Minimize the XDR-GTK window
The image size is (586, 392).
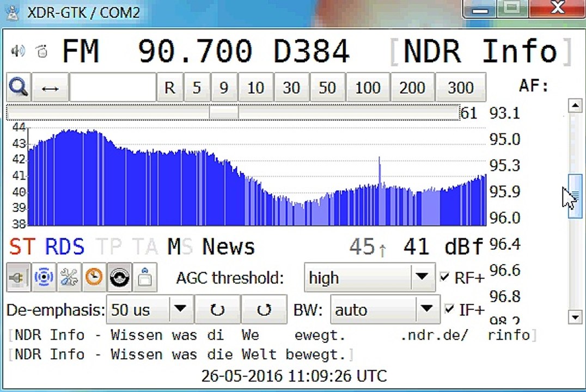[x=479, y=9]
